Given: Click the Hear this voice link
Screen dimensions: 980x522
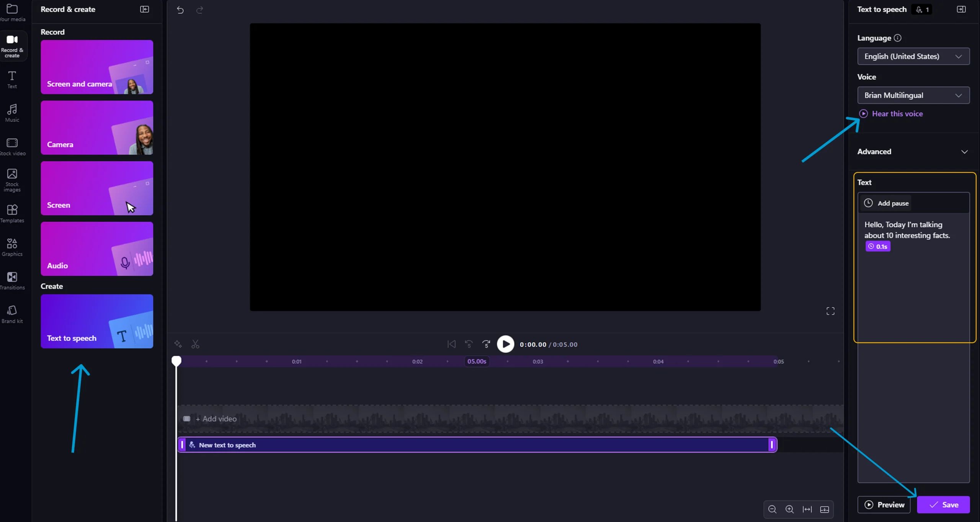Looking at the screenshot, I should click(x=897, y=114).
